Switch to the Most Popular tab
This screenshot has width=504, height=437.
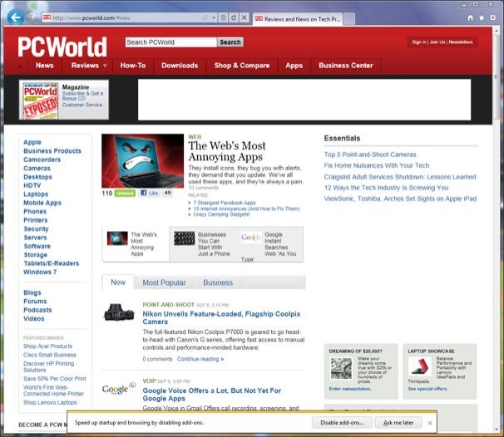pyautogui.click(x=164, y=282)
